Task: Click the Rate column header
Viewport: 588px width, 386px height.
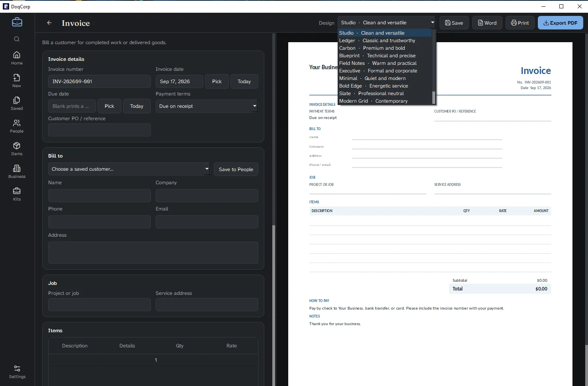Action: [x=232, y=346]
